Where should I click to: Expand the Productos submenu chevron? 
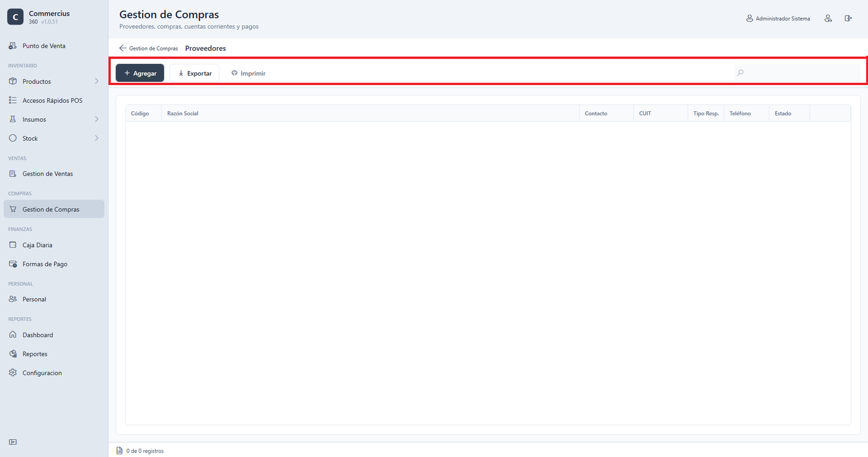tap(97, 81)
